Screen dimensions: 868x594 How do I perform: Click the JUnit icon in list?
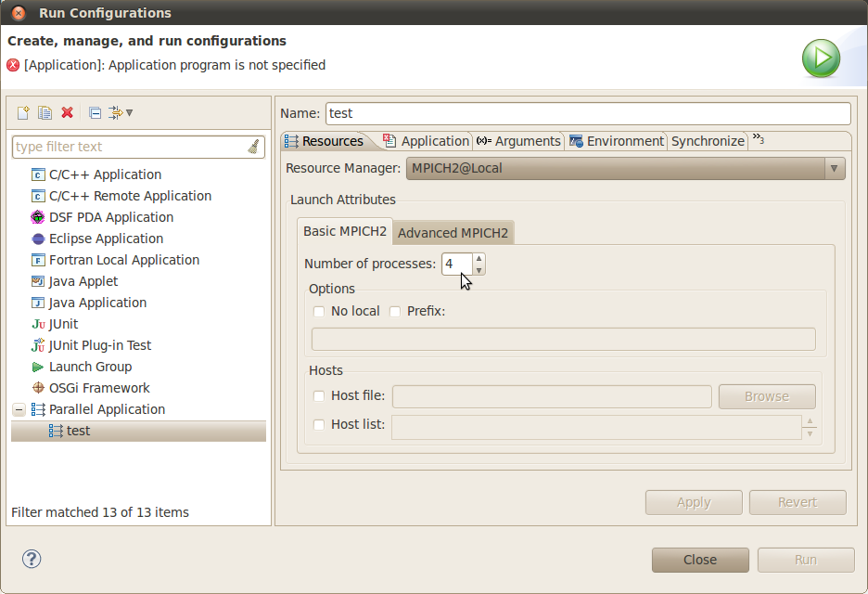coord(38,324)
